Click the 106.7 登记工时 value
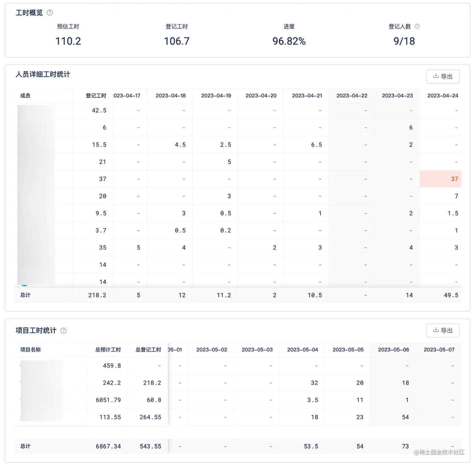Viewport: 476px width, 467px height. [x=177, y=41]
